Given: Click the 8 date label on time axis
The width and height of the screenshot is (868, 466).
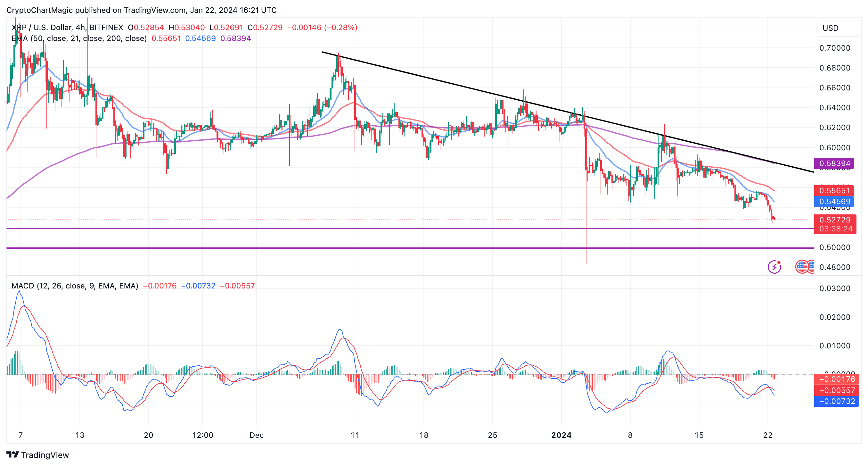Looking at the screenshot, I should pyautogui.click(x=630, y=435).
